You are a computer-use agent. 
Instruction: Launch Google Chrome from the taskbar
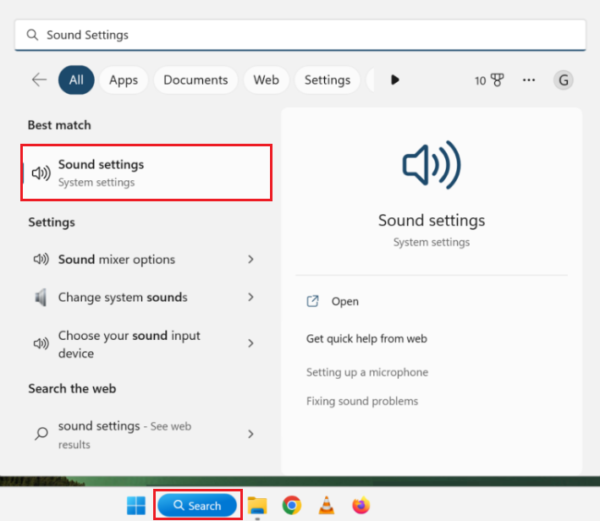point(292,505)
